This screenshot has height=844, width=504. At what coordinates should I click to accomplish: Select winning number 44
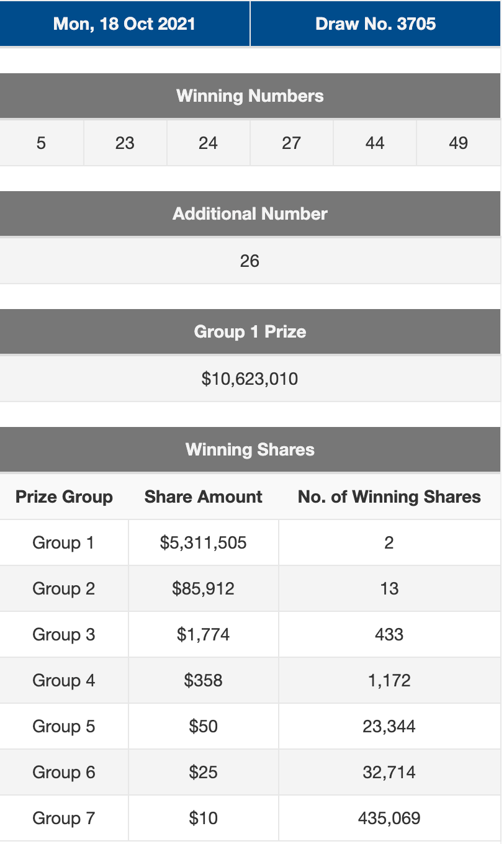[x=375, y=143]
